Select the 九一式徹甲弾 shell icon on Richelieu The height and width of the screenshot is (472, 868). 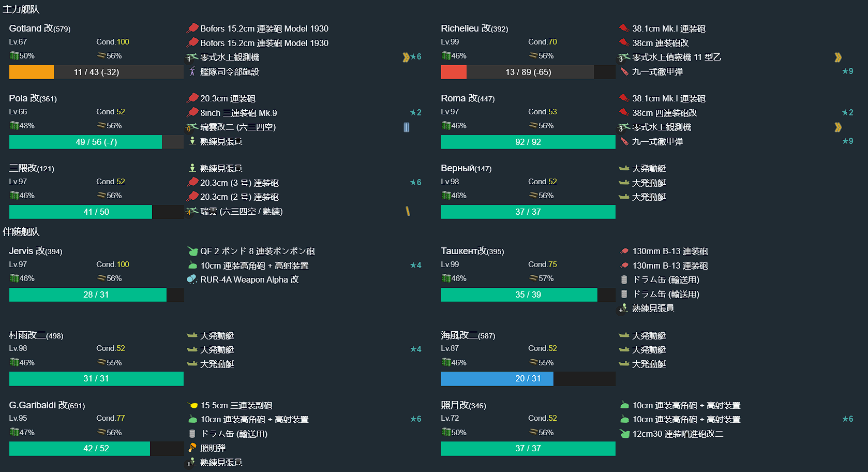coord(623,72)
